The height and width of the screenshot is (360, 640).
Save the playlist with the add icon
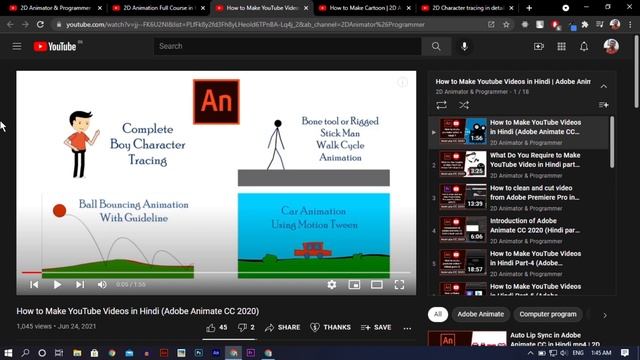[603, 105]
